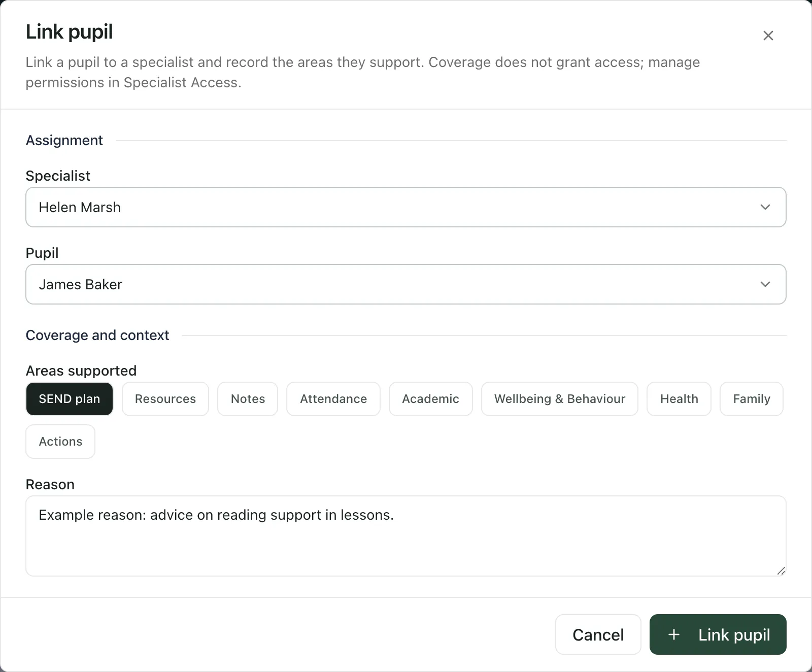Screen dimensions: 812x672
Task: Click the Assignment section heading
Action: (64, 140)
